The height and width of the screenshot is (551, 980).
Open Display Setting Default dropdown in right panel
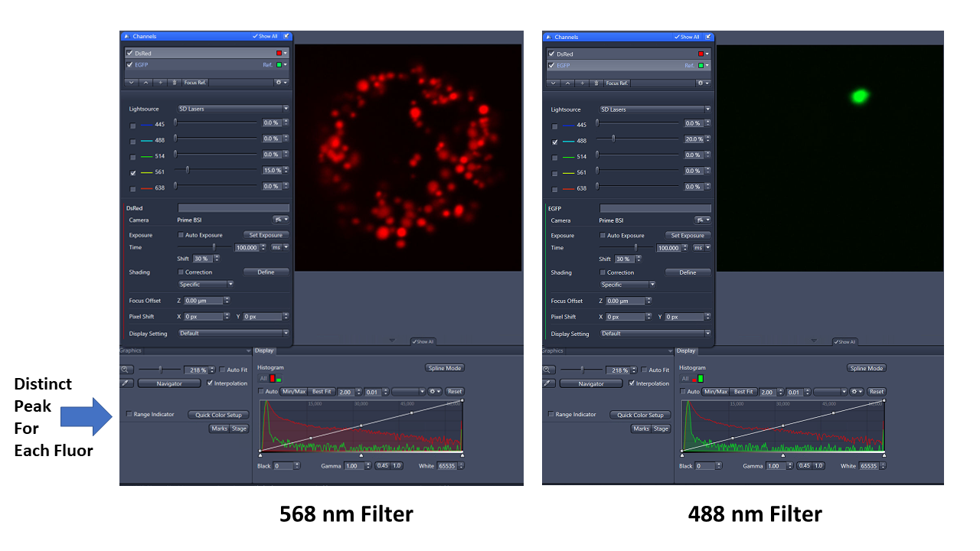click(x=655, y=334)
